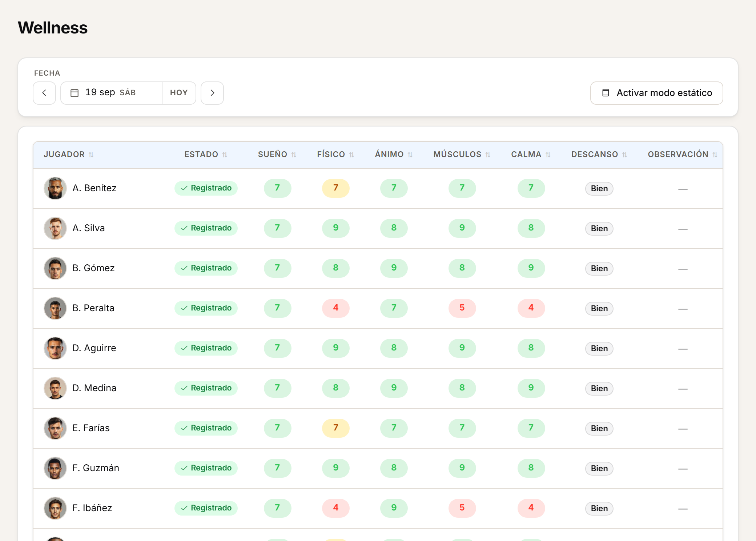Sort by the ESTADO column icon

(225, 155)
